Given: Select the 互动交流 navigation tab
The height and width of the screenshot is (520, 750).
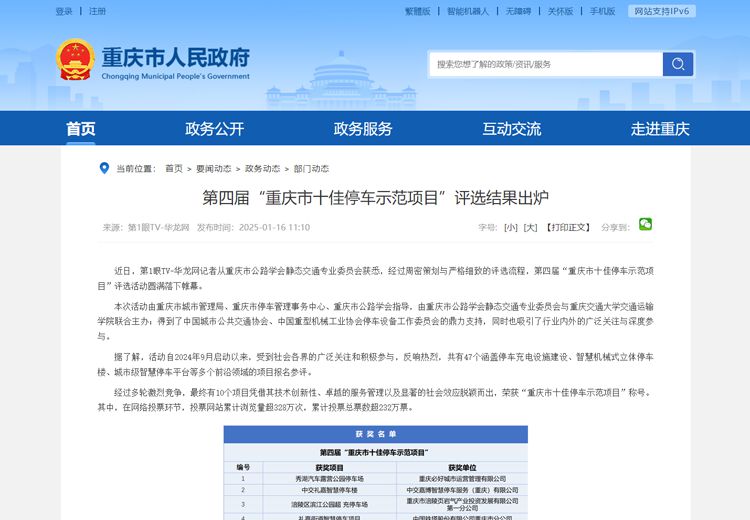Looking at the screenshot, I should point(511,129).
